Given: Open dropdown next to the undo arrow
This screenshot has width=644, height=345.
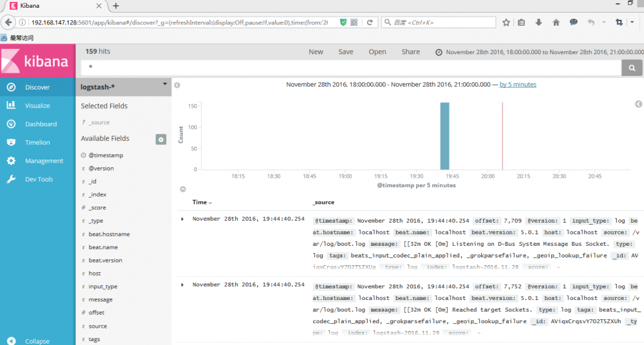Looking at the screenshot, I should tap(604, 22).
